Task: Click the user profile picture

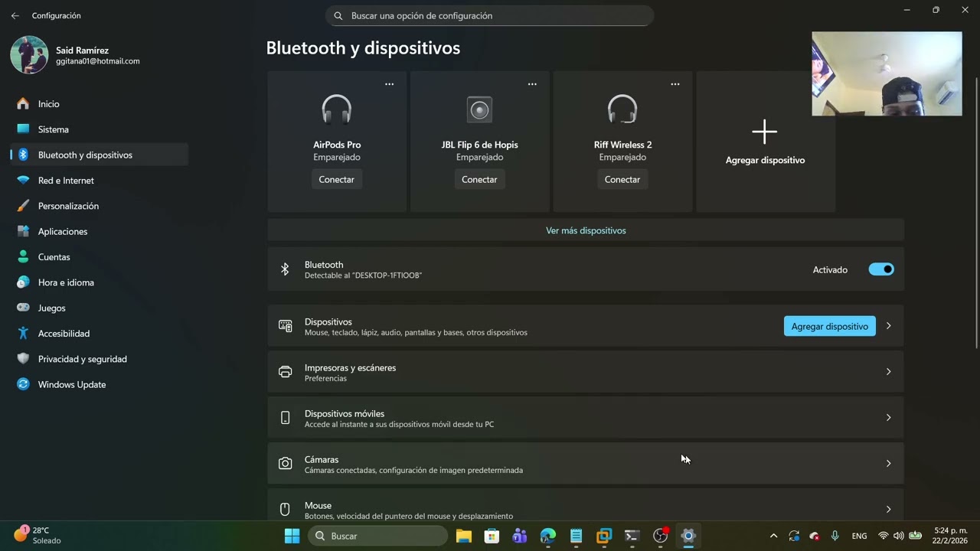Action: [29, 54]
